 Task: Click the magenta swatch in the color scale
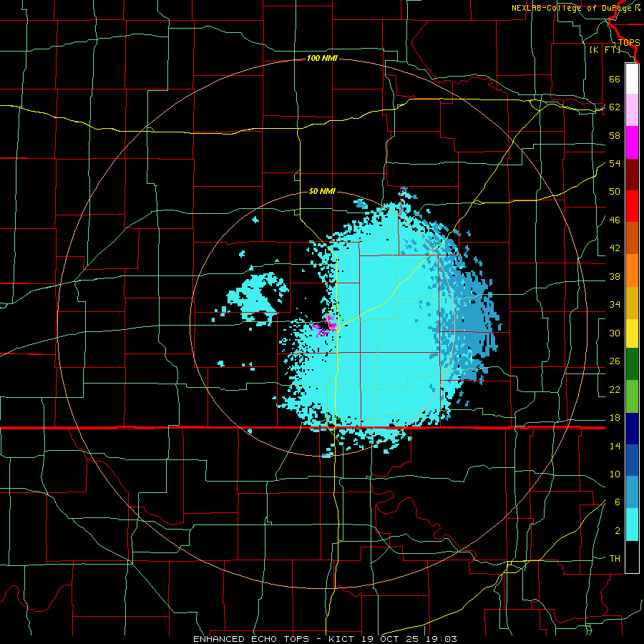632,142
